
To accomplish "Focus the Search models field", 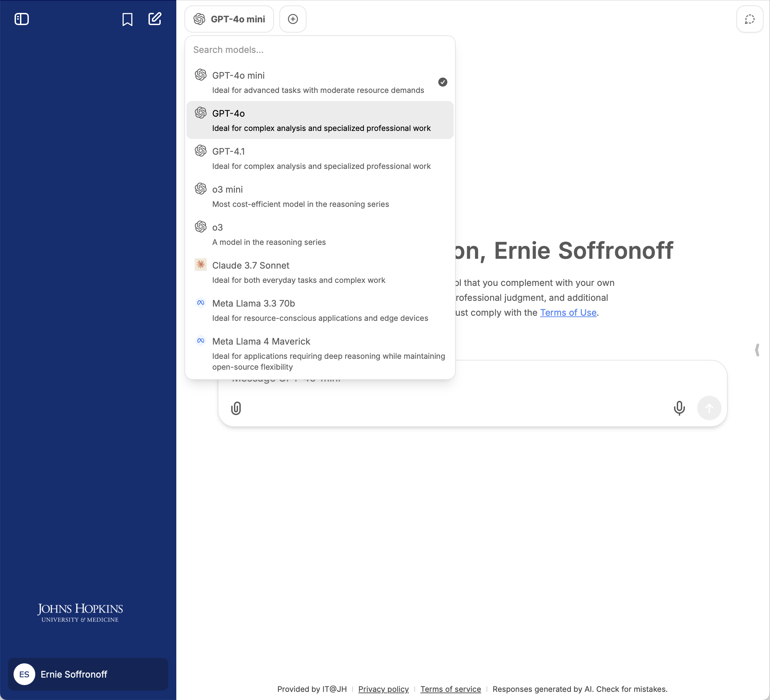I will [x=320, y=50].
